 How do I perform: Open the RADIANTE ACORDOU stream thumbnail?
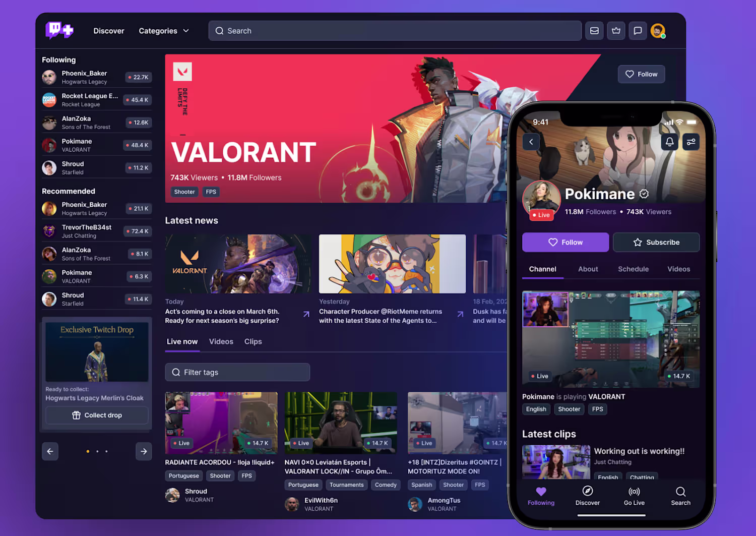pyautogui.click(x=221, y=423)
